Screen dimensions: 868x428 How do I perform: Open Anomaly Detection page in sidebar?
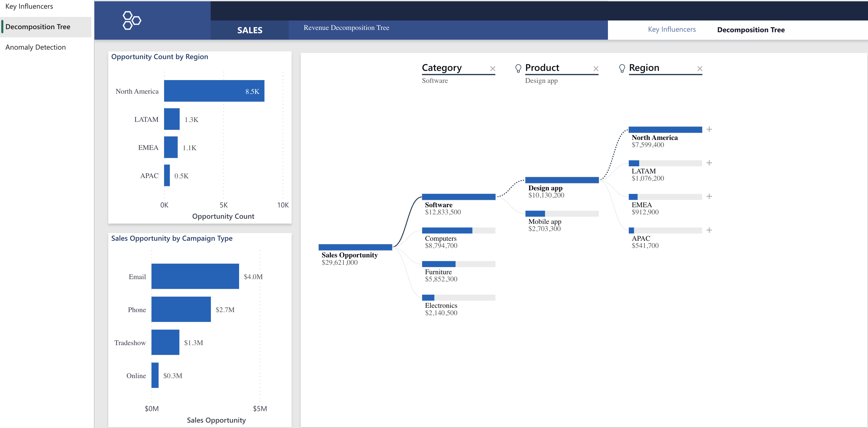pyautogui.click(x=36, y=47)
